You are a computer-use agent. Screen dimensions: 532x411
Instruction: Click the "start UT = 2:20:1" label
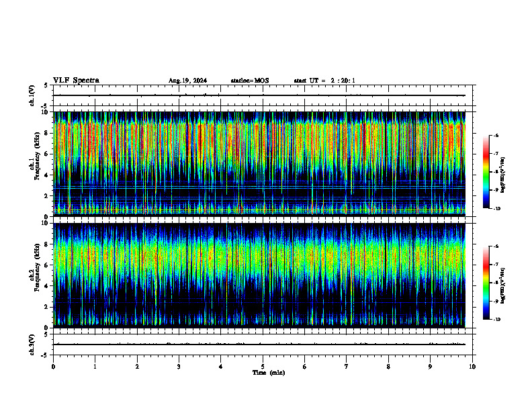pos(324,81)
